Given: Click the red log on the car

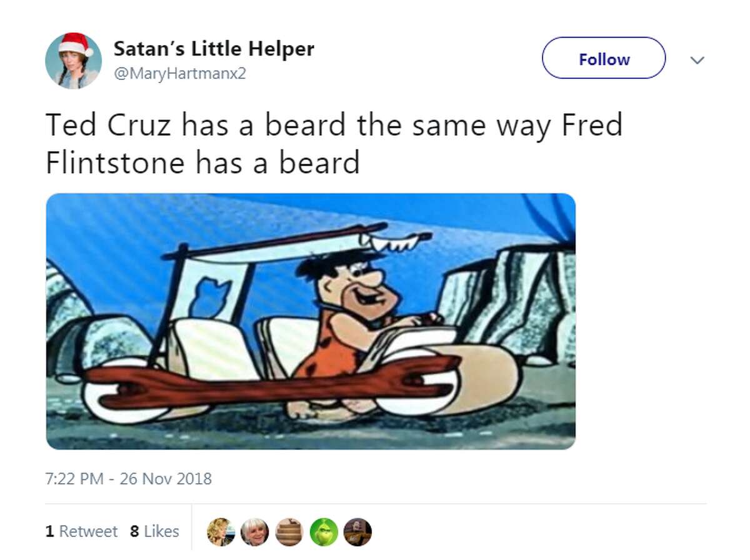Looking at the screenshot, I should [272, 381].
